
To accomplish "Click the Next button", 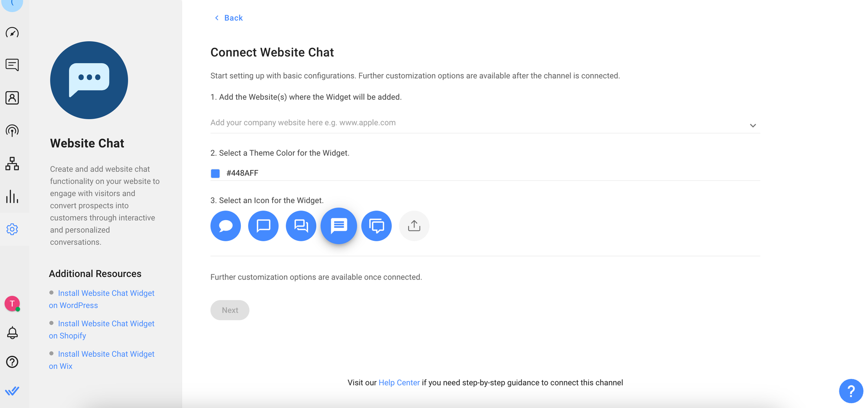I will (x=230, y=310).
